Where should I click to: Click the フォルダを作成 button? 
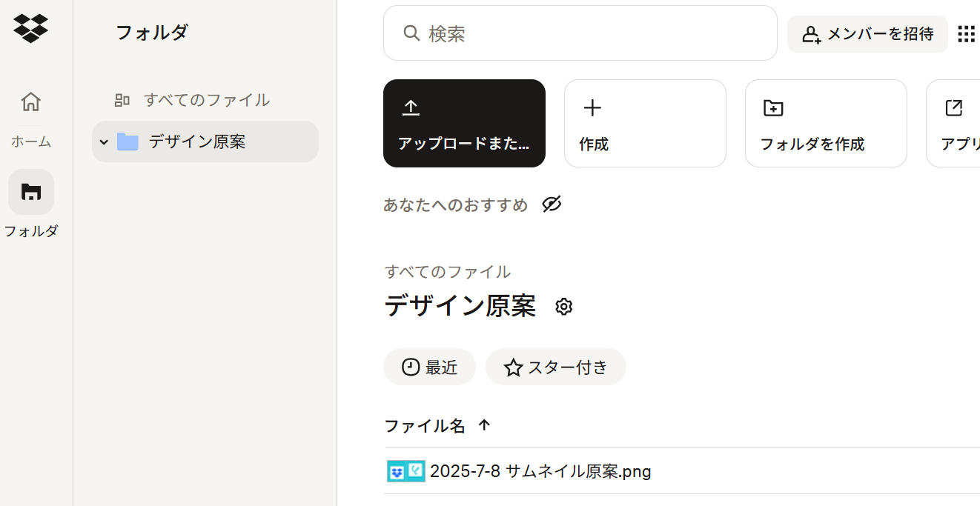pyautogui.click(x=826, y=124)
